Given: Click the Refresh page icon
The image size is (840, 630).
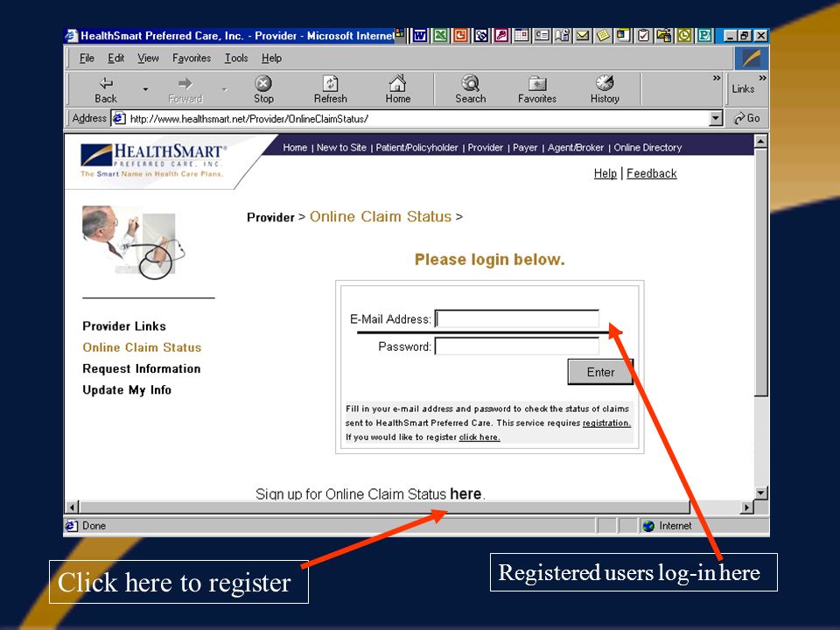Looking at the screenshot, I should (330, 83).
